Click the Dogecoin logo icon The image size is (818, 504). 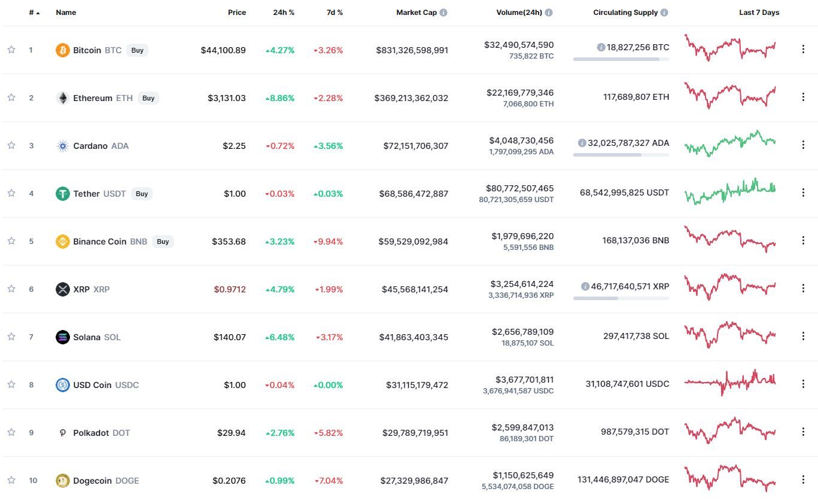coord(62,481)
